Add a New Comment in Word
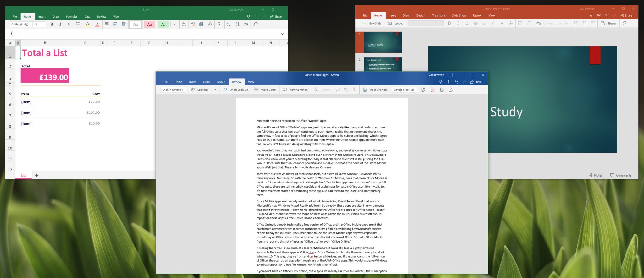Screen dimensions: 644x278 point(296,90)
